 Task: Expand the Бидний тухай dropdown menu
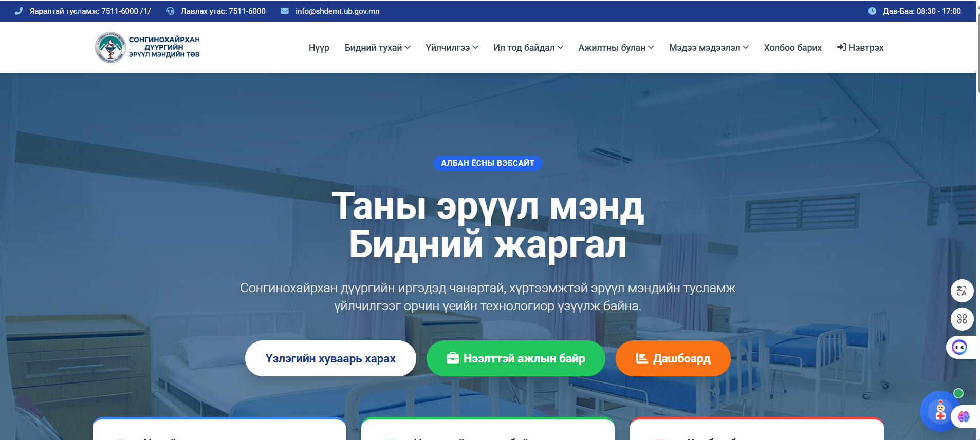pos(377,47)
